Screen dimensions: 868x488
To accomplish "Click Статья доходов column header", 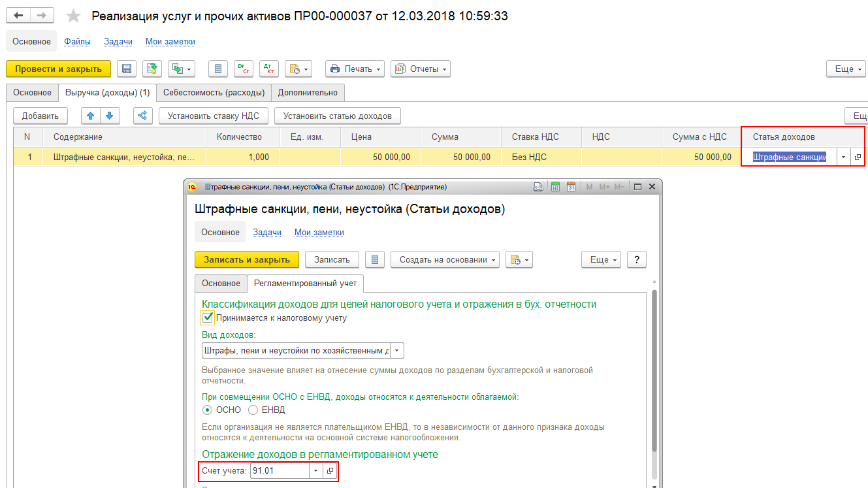I will [x=803, y=137].
